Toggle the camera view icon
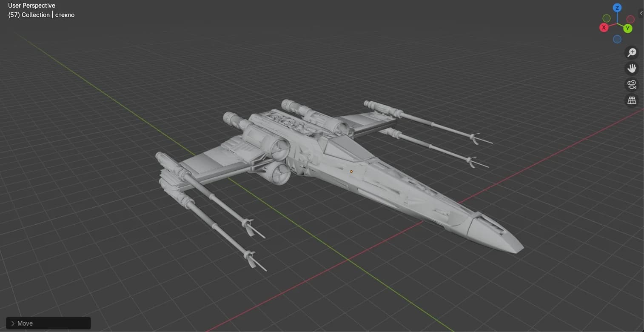The image size is (644, 332). (632, 84)
